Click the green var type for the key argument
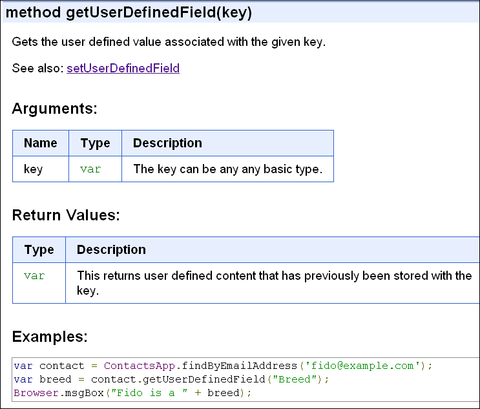 coord(90,169)
